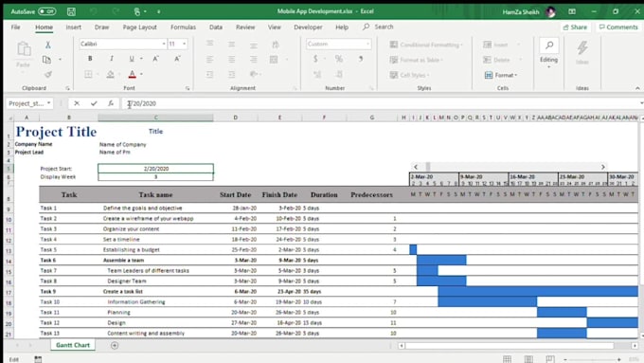Toggle Underline formatting

point(132,59)
